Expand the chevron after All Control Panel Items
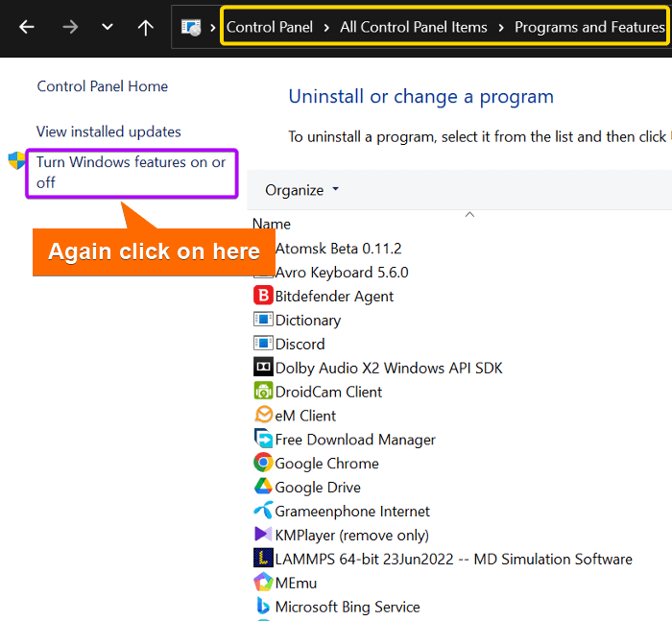 click(500, 28)
